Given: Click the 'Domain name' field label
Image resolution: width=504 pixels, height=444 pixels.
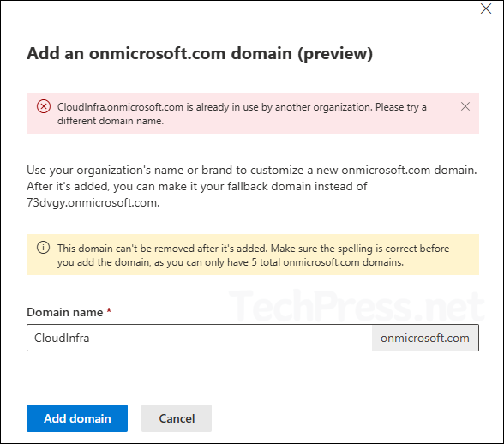Looking at the screenshot, I should 65,312.
